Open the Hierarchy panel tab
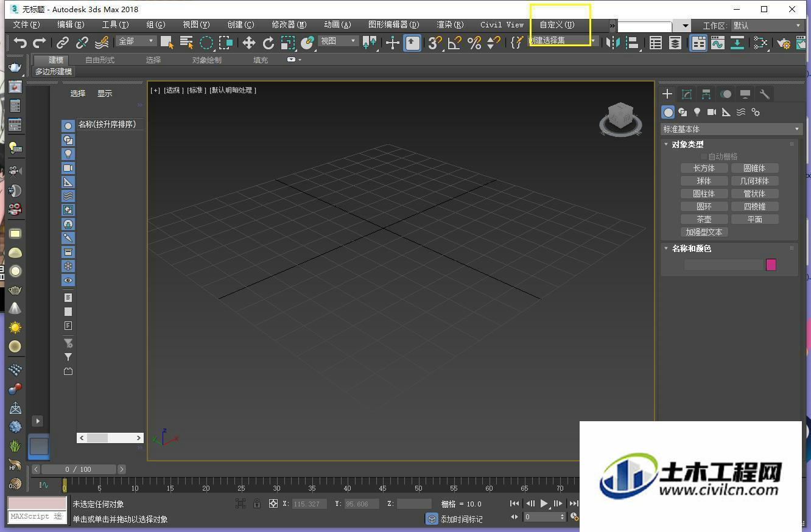Image resolution: width=811 pixels, height=532 pixels. [706, 94]
